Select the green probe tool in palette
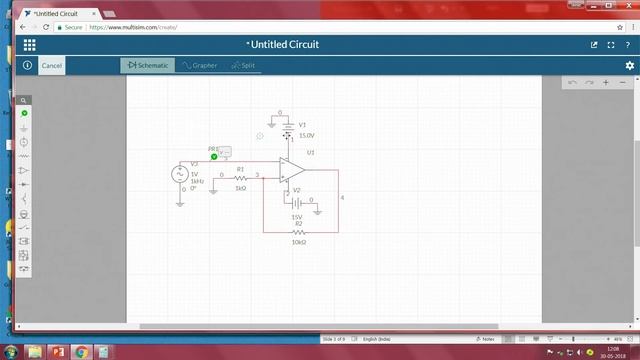This screenshot has width=640, height=360. click(x=24, y=113)
